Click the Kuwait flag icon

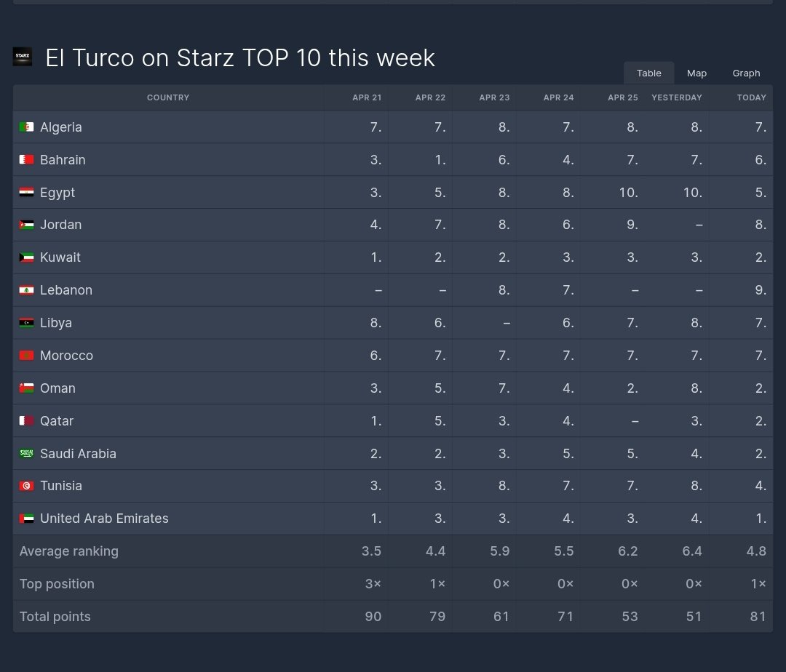(x=27, y=257)
